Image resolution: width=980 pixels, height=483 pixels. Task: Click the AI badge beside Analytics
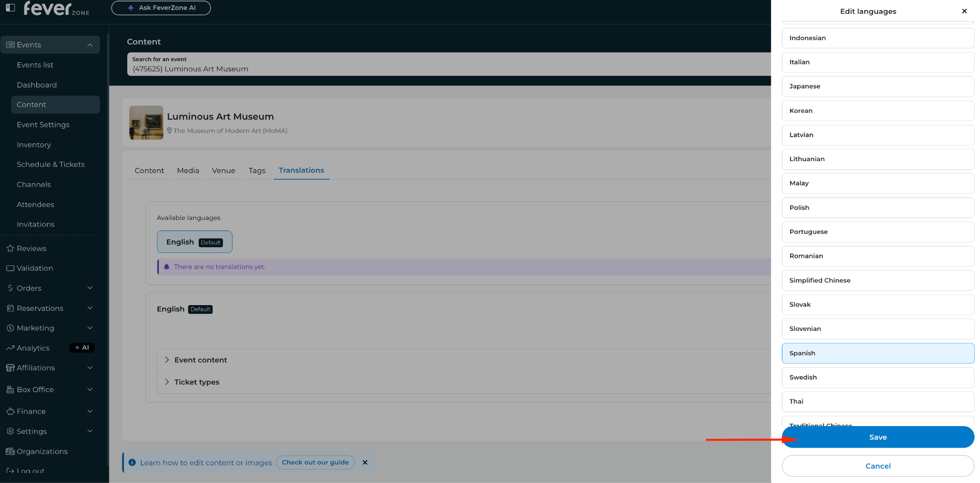(x=82, y=348)
